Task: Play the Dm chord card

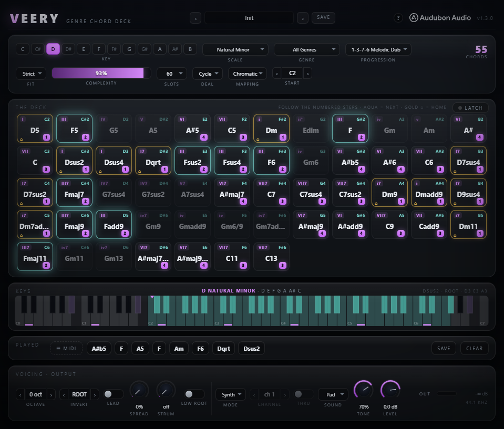Action: pos(271,129)
